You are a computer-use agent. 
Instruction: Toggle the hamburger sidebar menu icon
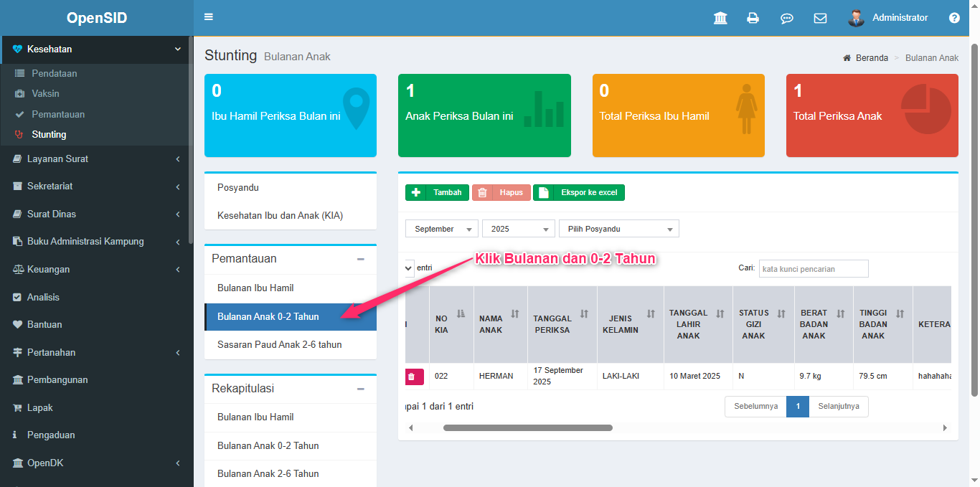(209, 17)
